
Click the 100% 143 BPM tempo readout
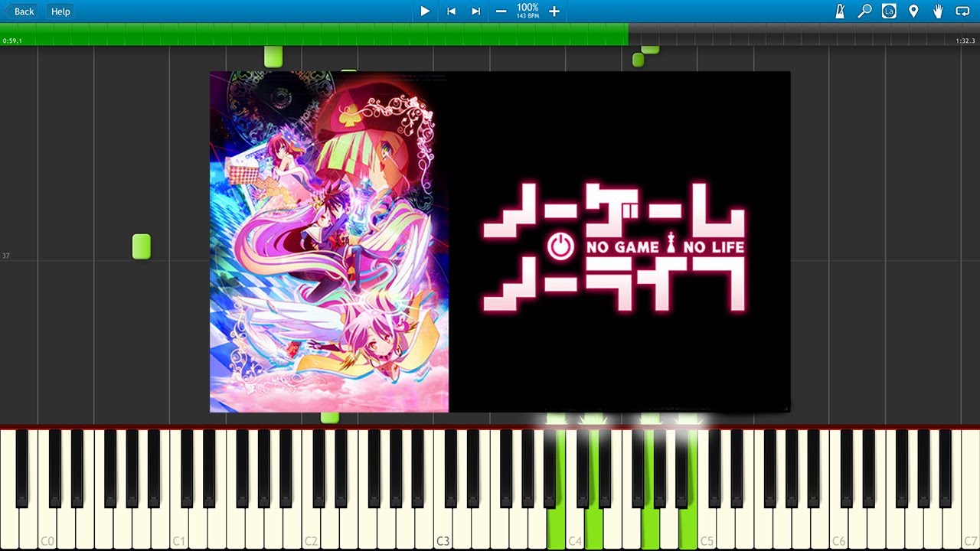(528, 11)
